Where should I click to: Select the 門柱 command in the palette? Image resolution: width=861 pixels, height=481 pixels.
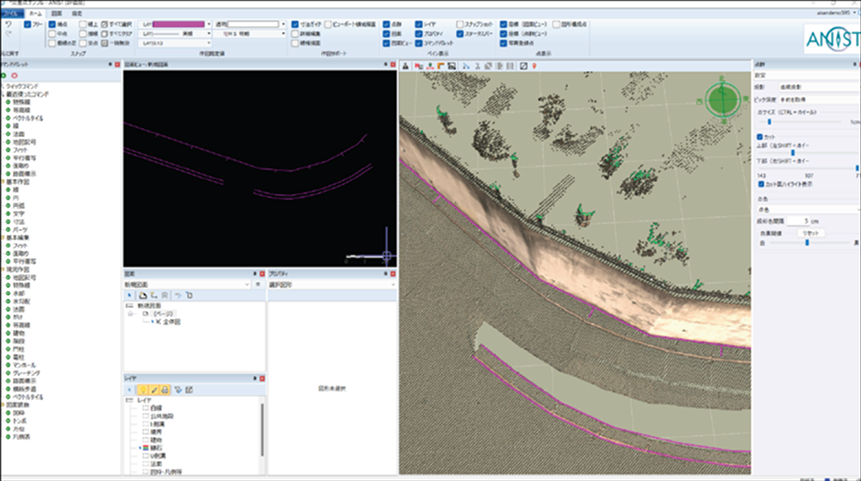[19, 349]
